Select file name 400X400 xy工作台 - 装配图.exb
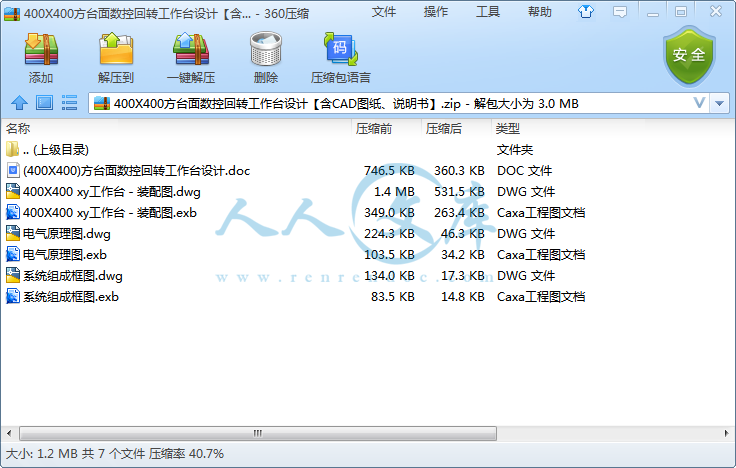This screenshot has width=736, height=468. coord(110,213)
